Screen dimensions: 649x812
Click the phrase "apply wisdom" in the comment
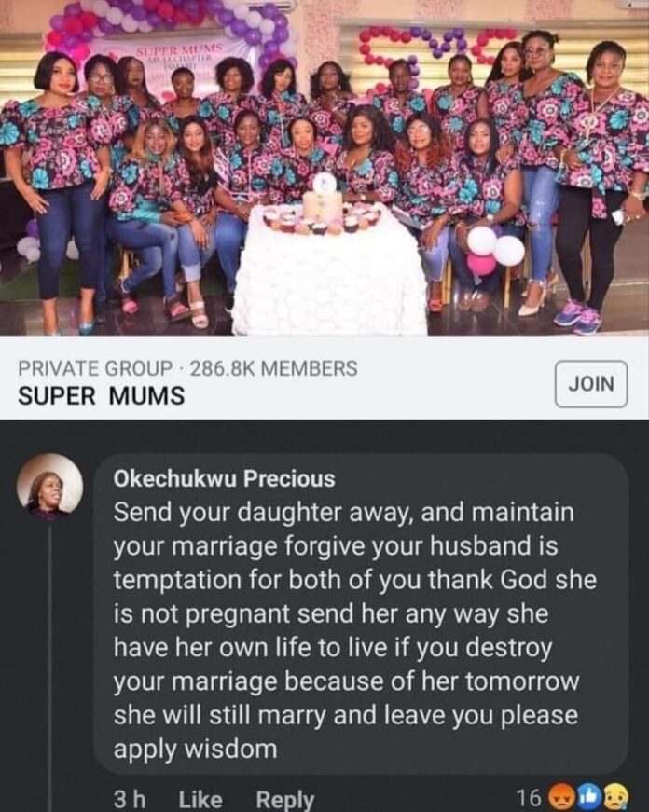click(x=195, y=748)
